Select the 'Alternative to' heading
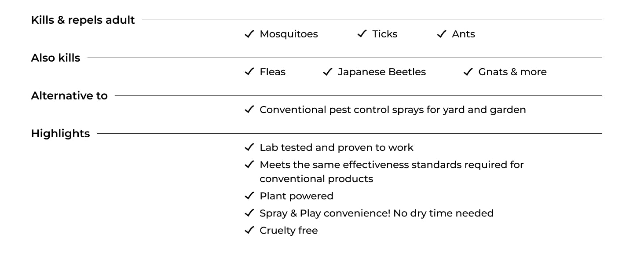This screenshot has width=644, height=264. click(x=69, y=96)
